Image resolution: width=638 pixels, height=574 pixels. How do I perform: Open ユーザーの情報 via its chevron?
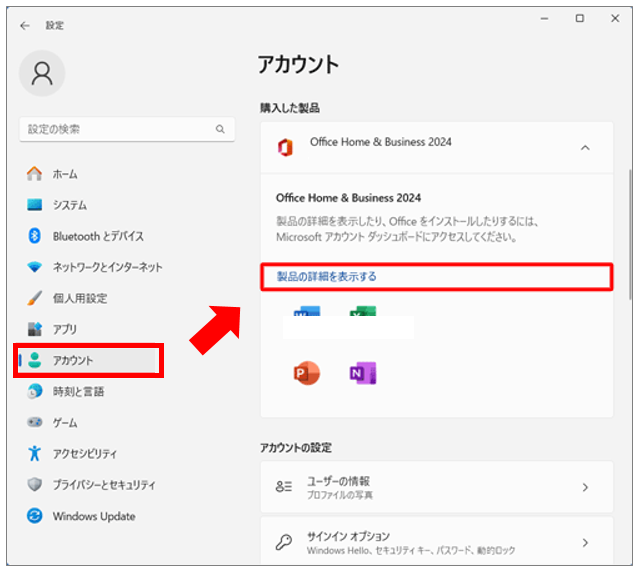tap(585, 487)
